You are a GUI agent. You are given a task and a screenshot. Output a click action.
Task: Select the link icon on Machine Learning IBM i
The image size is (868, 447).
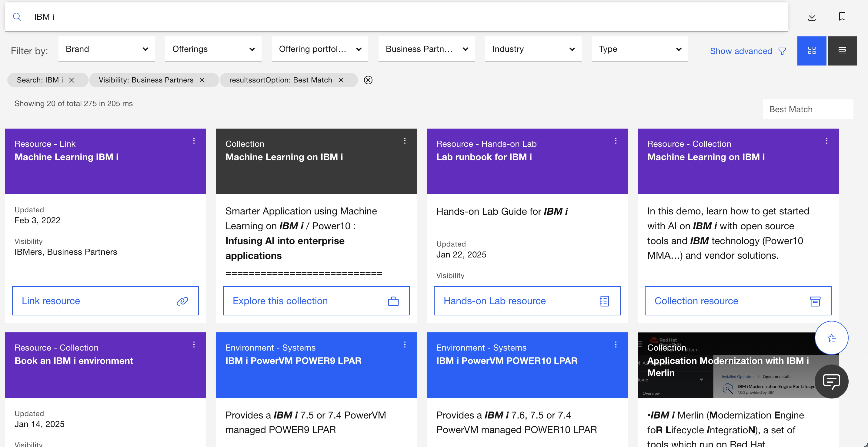point(182,301)
